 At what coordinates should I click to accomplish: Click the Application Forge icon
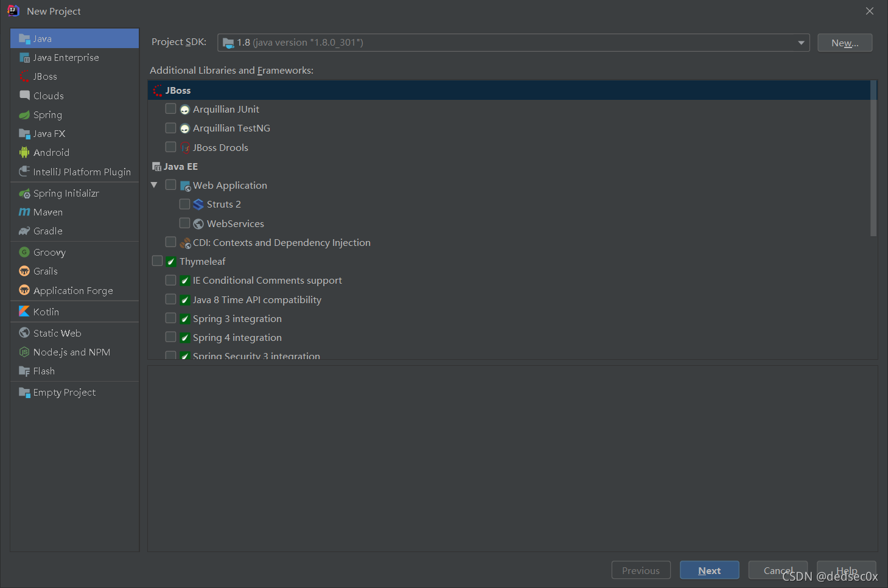tap(24, 290)
